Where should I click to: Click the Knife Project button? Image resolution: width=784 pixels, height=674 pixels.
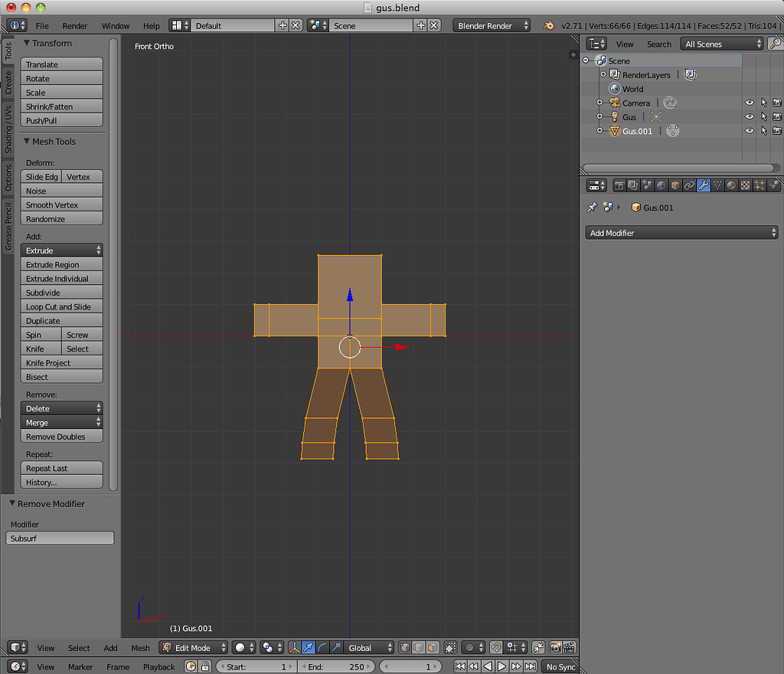61,362
